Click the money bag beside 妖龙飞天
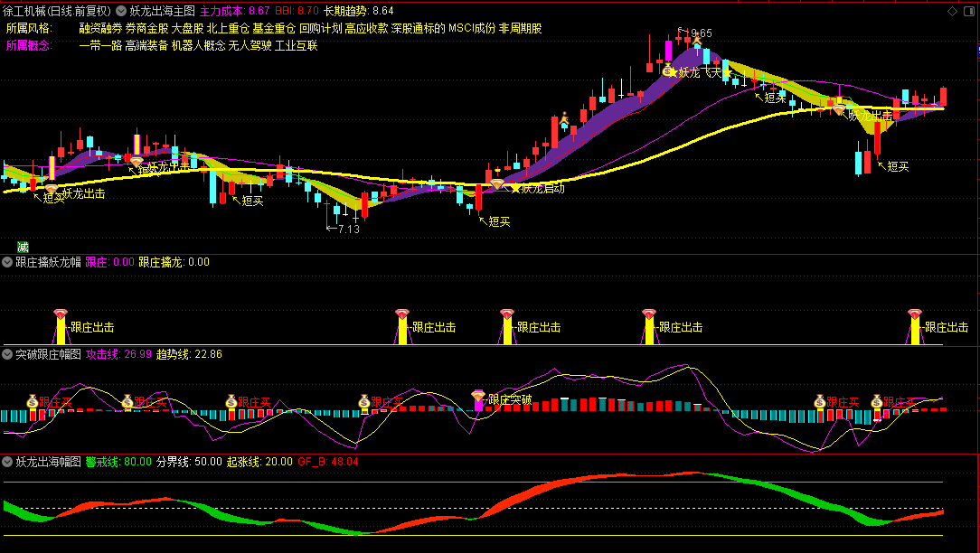 pos(668,70)
